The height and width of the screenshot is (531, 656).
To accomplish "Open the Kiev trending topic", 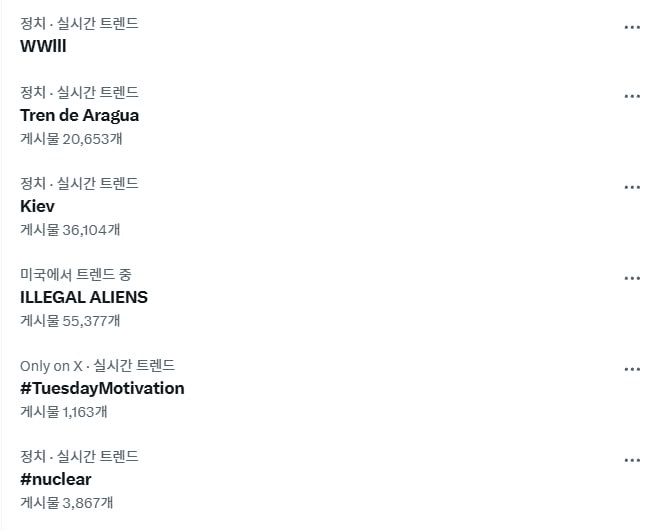I will [x=37, y=206].
